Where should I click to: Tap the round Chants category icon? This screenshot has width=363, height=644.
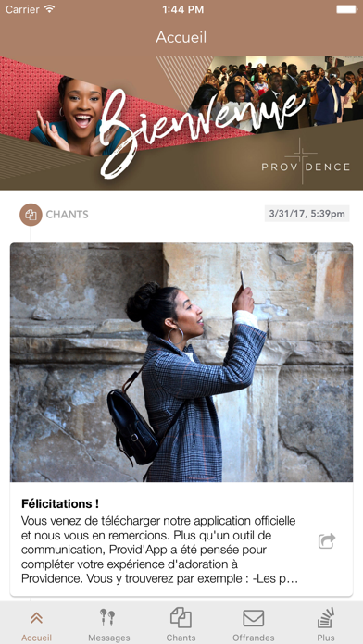point(31,215)
